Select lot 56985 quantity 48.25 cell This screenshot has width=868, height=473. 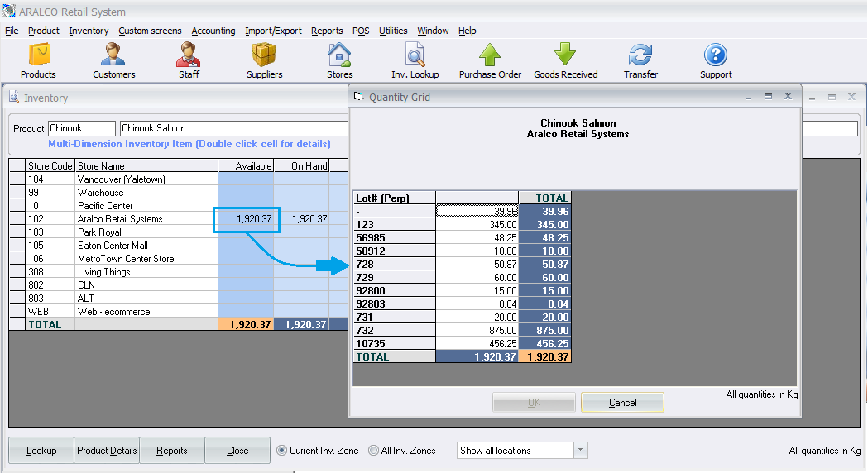coord(477,238)
